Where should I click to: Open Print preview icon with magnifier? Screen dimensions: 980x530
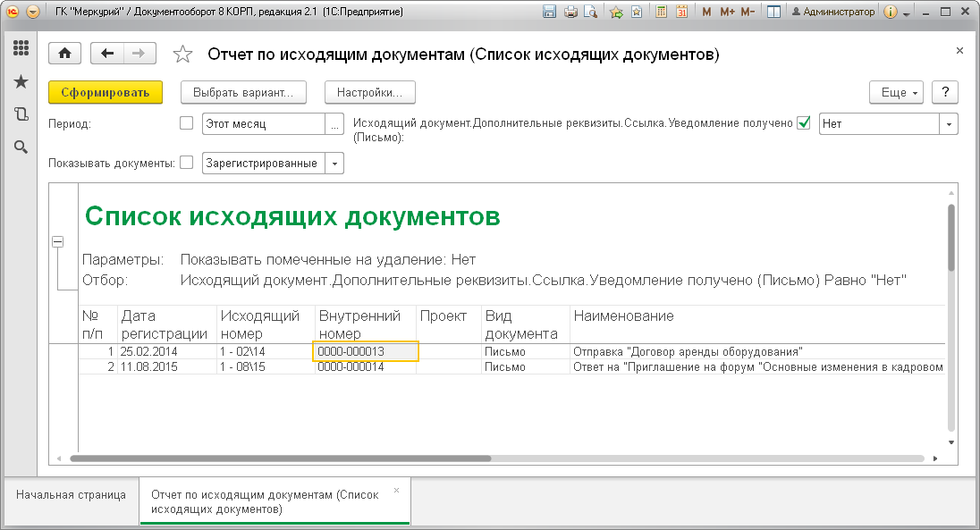[590, 12]
